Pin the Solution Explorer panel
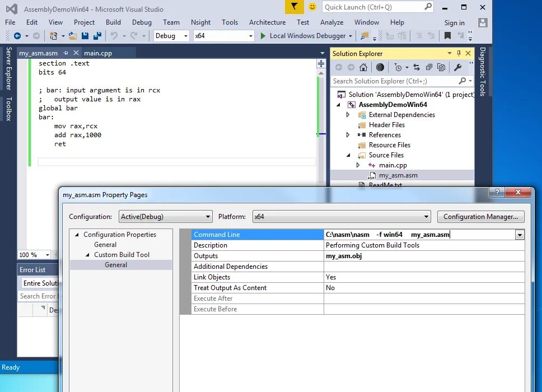Screen dimensions: 542x392 coord(459,53)
